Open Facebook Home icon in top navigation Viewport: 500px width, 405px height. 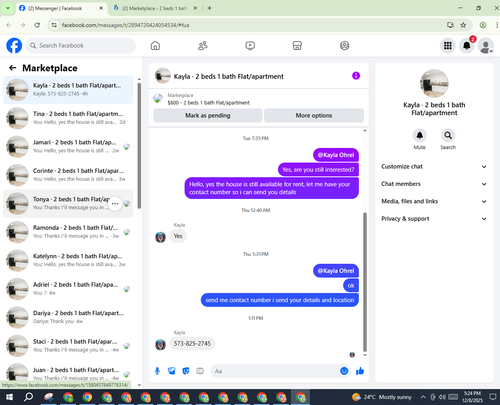[x=155, y=45]
